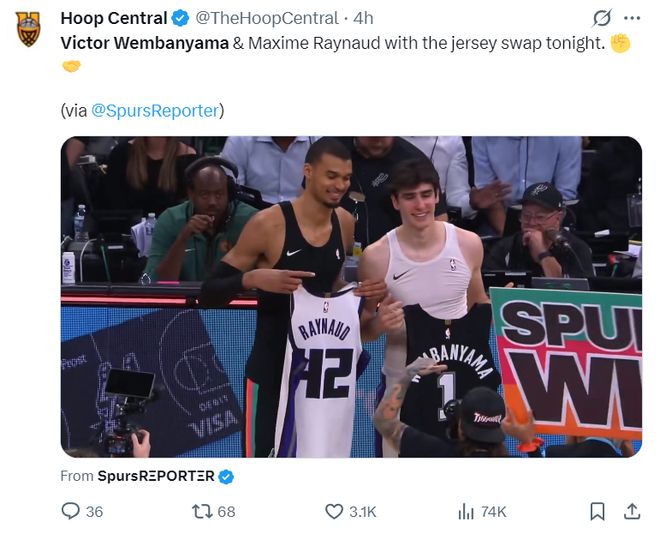Click the share post icon
660x534 pixels.
pyautogui.click(x=631, y=511)
